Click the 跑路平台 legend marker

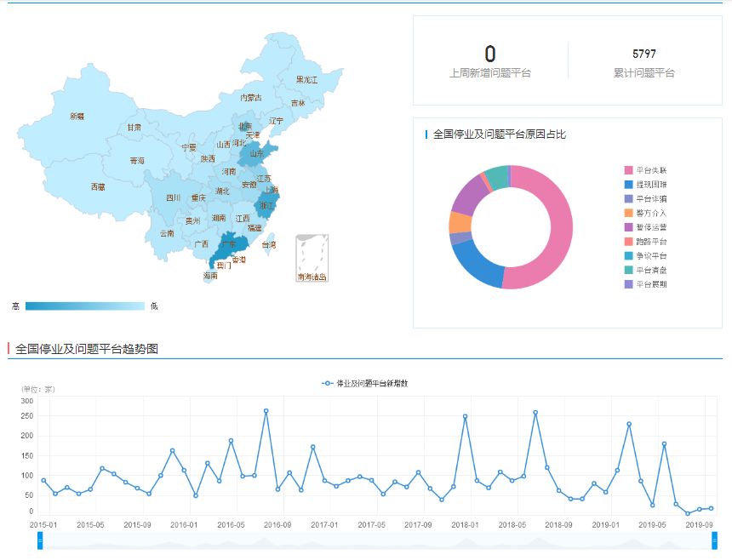click(629, 242)
